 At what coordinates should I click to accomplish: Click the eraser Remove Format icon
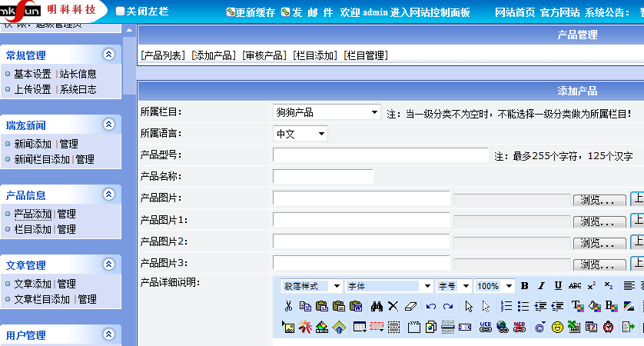coord(410,306)
